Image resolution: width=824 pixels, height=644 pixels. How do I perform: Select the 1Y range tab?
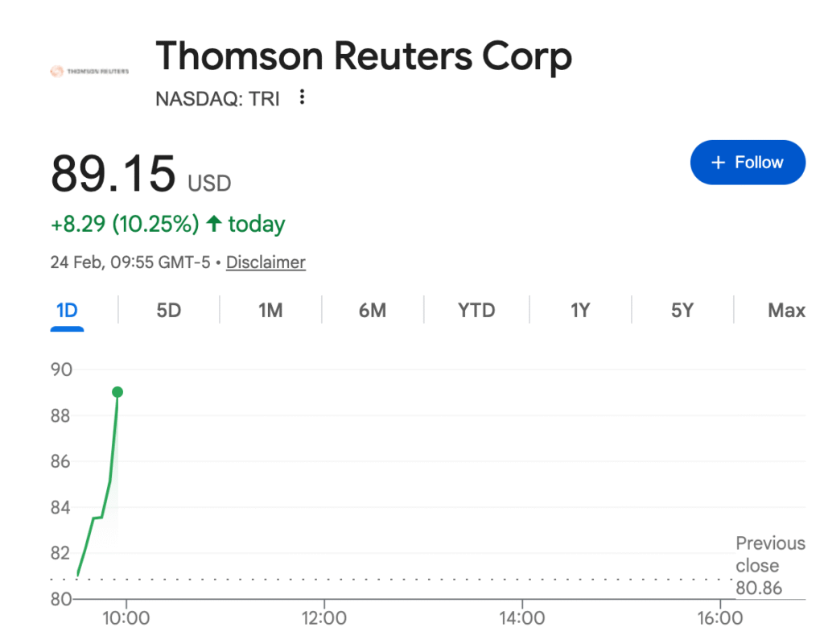point(580,310)
